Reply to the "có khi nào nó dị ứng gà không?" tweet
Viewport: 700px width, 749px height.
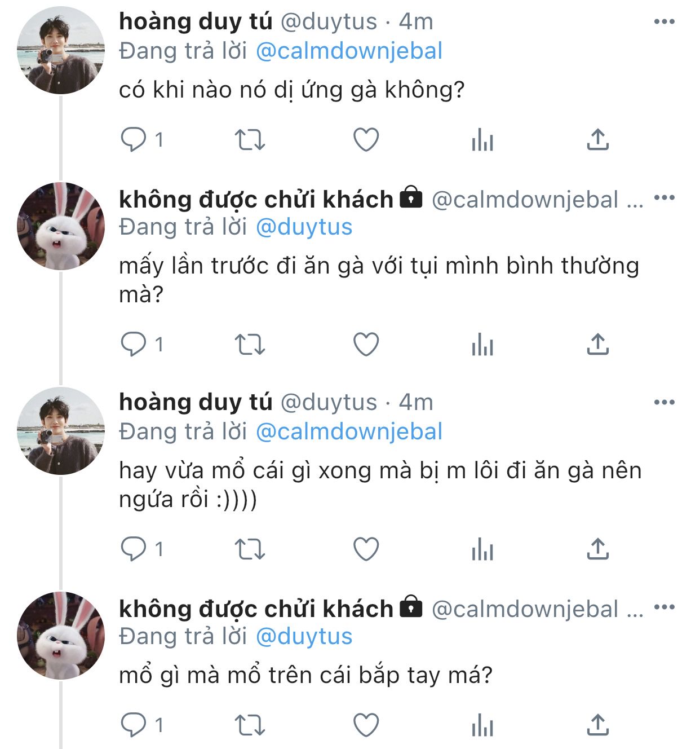click(134, 139)
